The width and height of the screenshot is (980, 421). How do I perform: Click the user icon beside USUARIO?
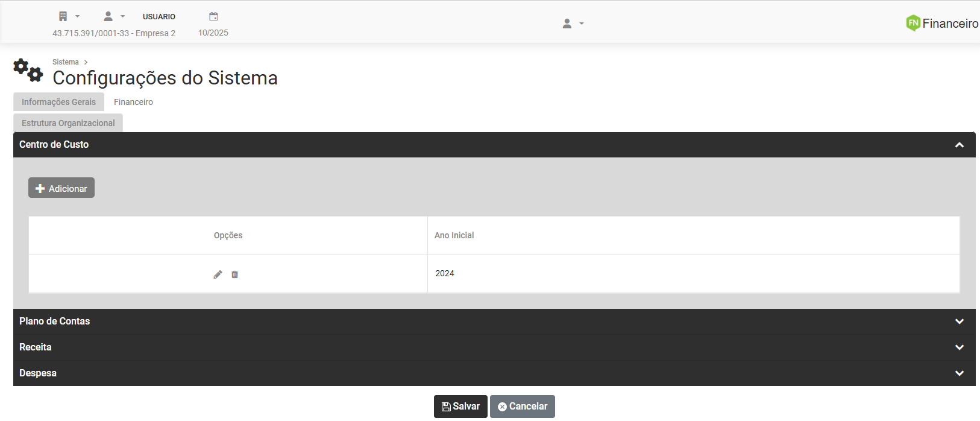click(x=108, y=16)
